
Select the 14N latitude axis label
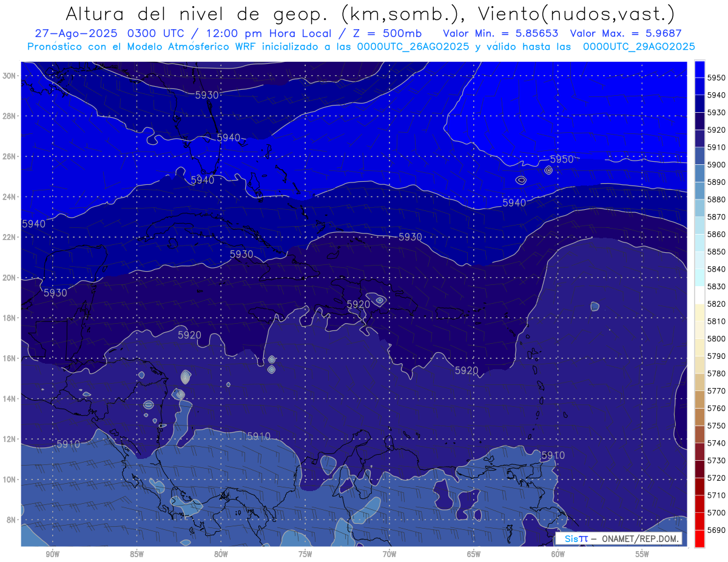tap(10, 399)
